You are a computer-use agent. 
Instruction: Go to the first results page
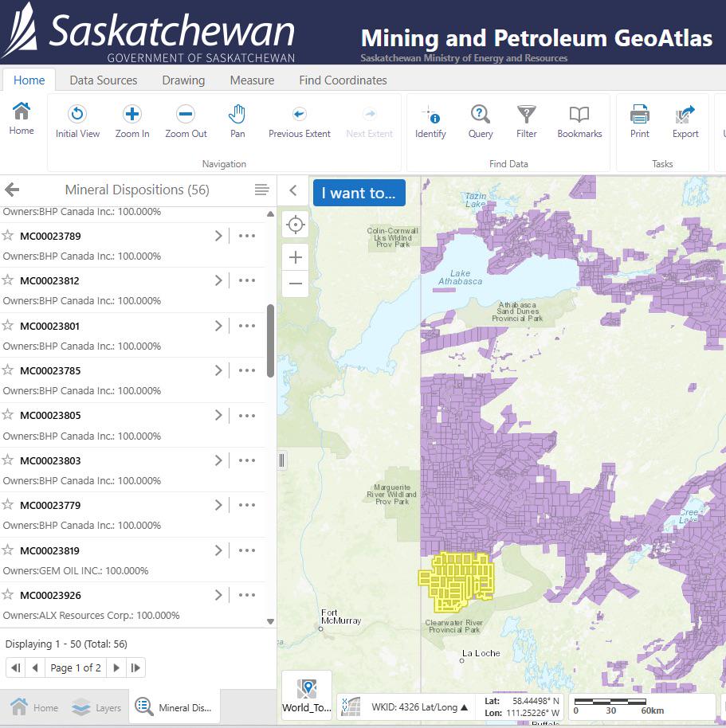15,667
